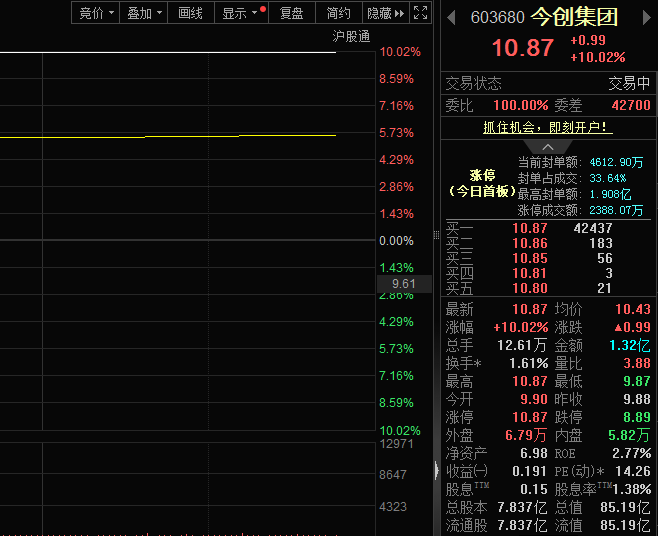
Task: Click the 抓住机会，即刻开户 link
Action: tap(548, 127)
